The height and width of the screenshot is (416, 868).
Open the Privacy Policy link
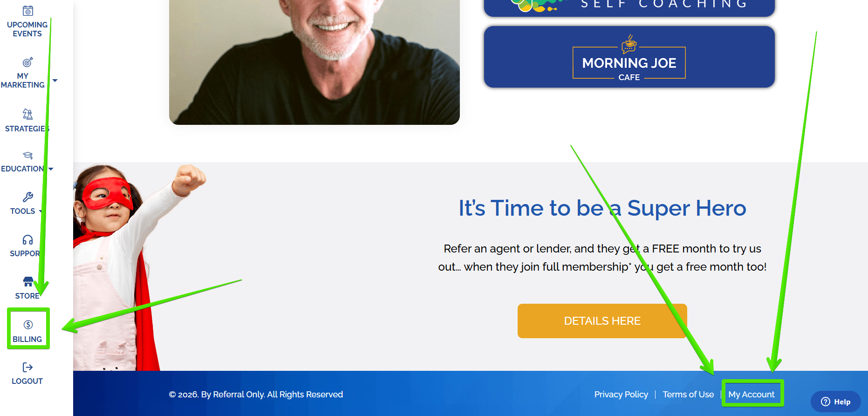(x=621, y=395)
